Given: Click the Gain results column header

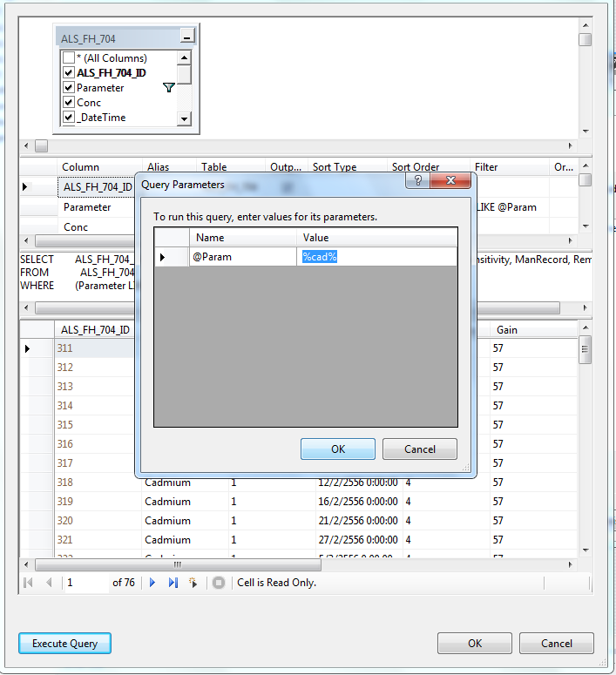Looking at the screenshot, I should [x=533, y=330].
